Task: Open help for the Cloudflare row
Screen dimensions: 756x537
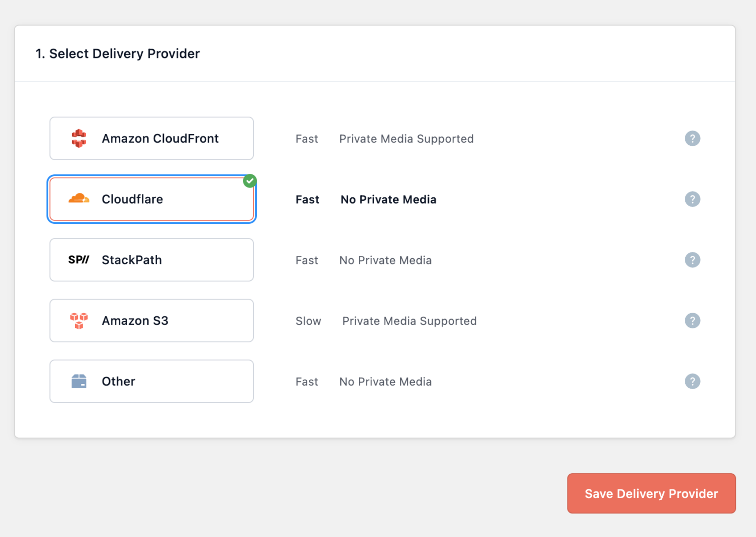Action: pyautogui.click(x=692, y=199)
